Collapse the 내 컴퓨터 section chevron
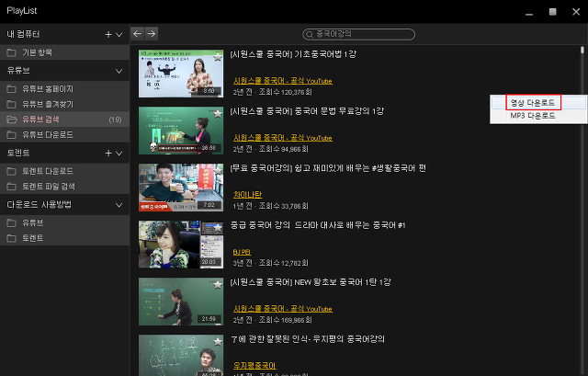588x376 pixels. point(119,35)
